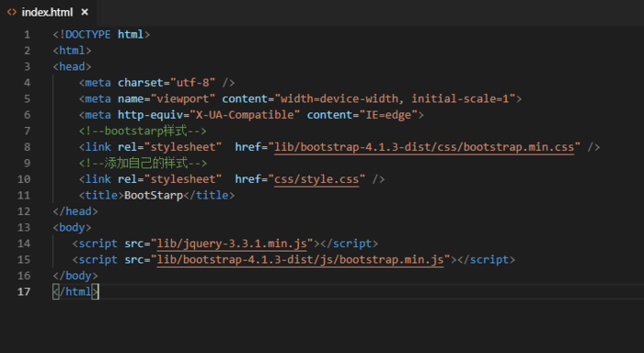The width and height of the screenshot is (644, 353).
Task: Click rel="stylesheet" on line 8
Action: [170, 147]
